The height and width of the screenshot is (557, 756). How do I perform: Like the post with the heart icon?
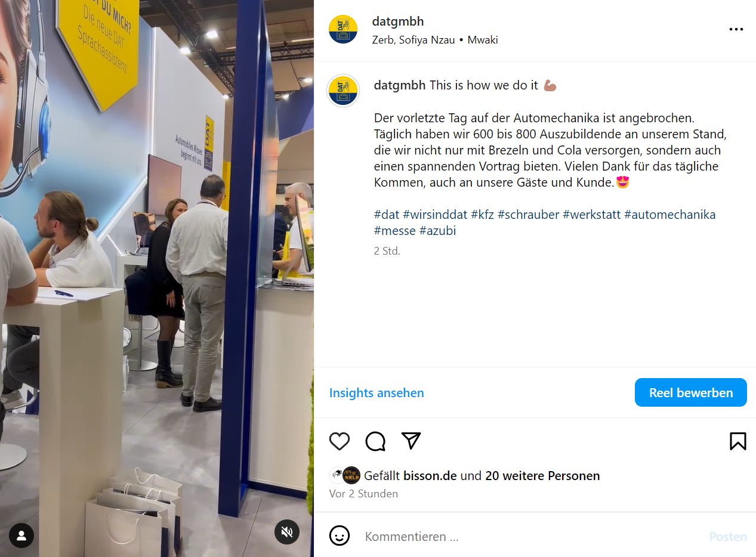[x=340, y=441]
